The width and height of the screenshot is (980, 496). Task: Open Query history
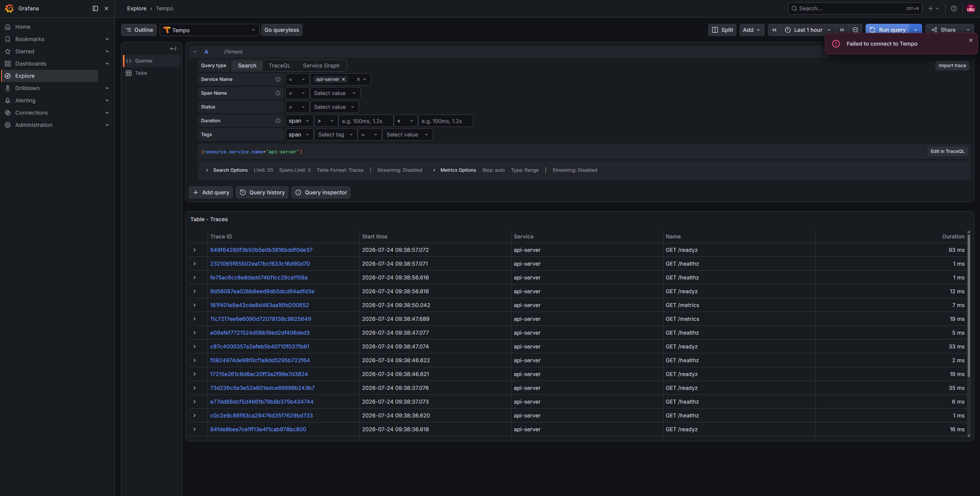point(262,192)
